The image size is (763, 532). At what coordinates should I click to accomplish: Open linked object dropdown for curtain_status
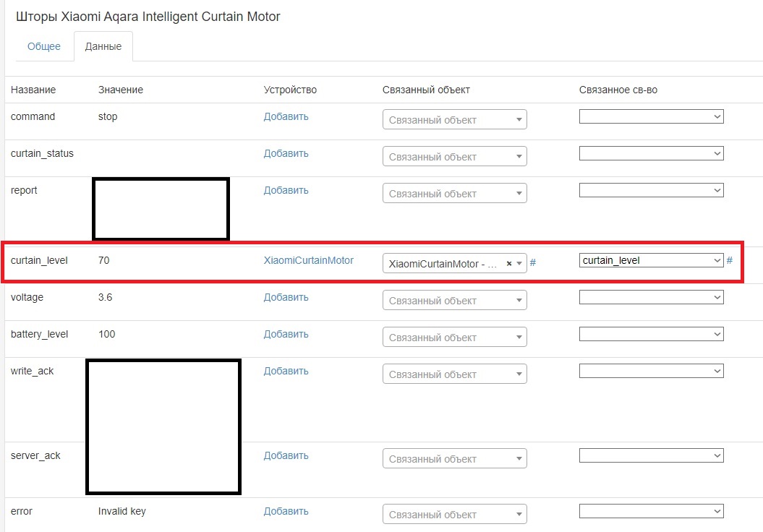[454, 157]
